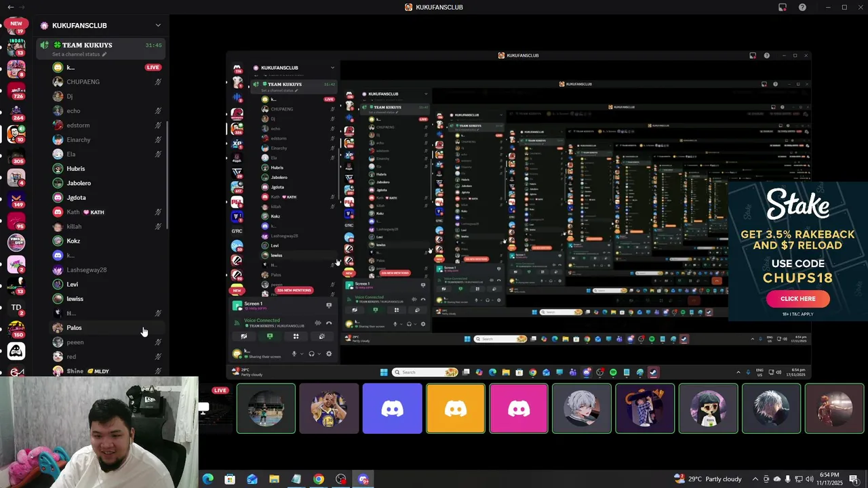Select the blurple Discord logo participant tile

(392, 409)
